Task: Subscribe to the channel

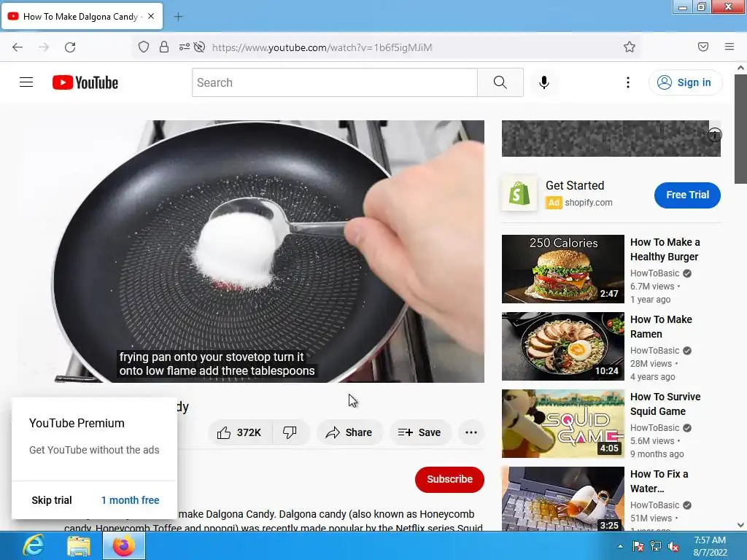Action: point(449,479)
